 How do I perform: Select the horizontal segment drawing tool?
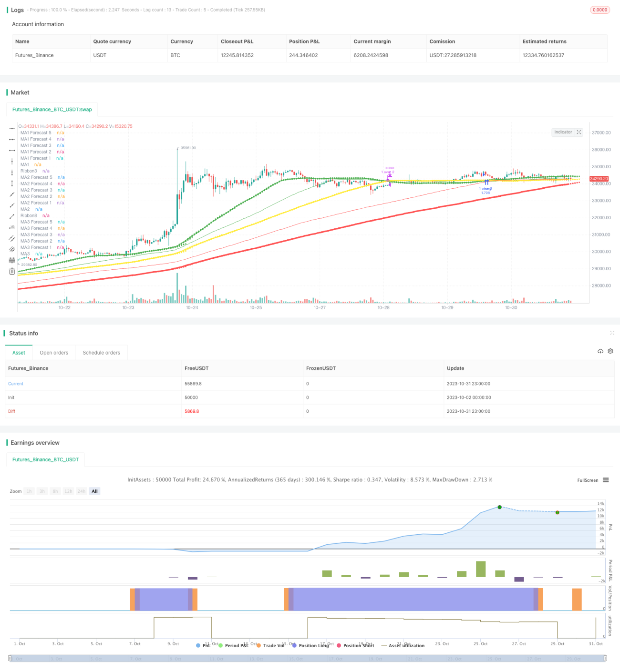tap(12, 150)
